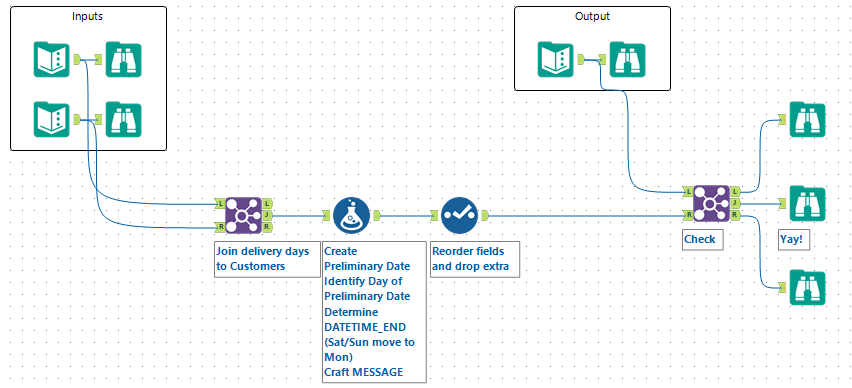
Task: Click the Output container title
Action: [592, 16]
